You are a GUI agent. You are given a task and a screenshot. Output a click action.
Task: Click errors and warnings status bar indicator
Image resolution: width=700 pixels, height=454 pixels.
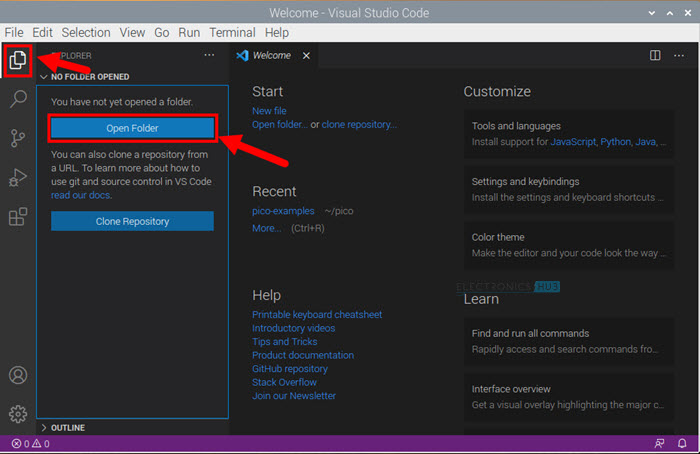30,444
